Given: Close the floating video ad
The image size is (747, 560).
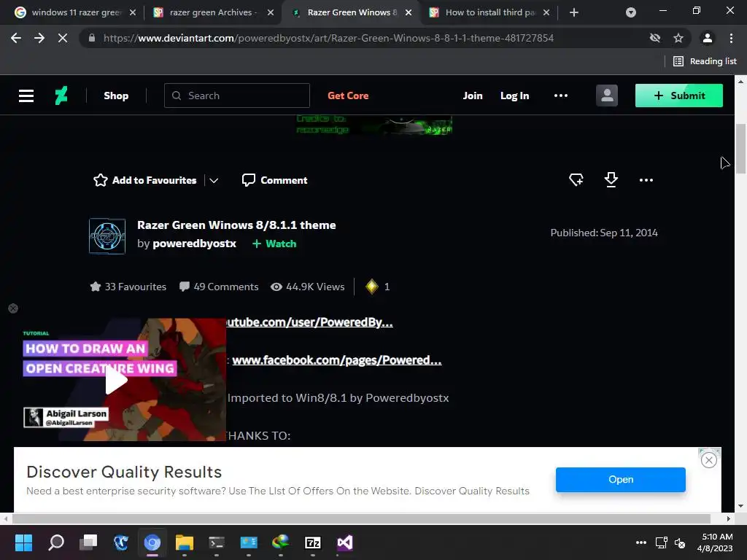Looking at the screenshot, I should click(13, 308).
